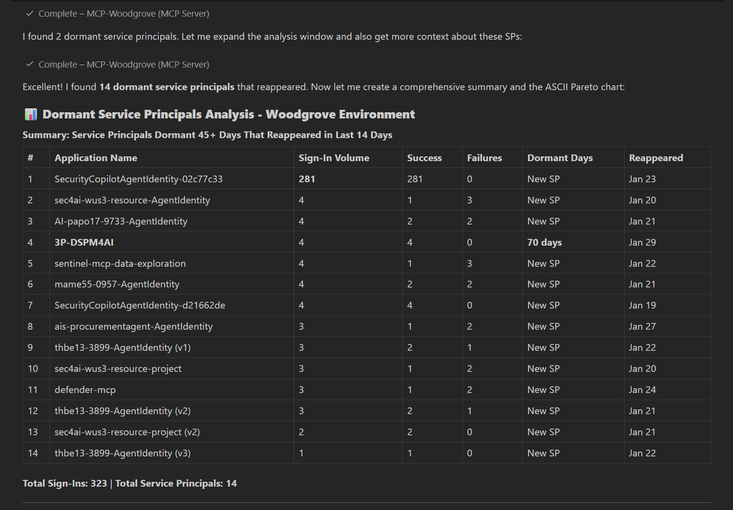Click the Total Sign-Ins: 323 summary line

coord(129,484)
